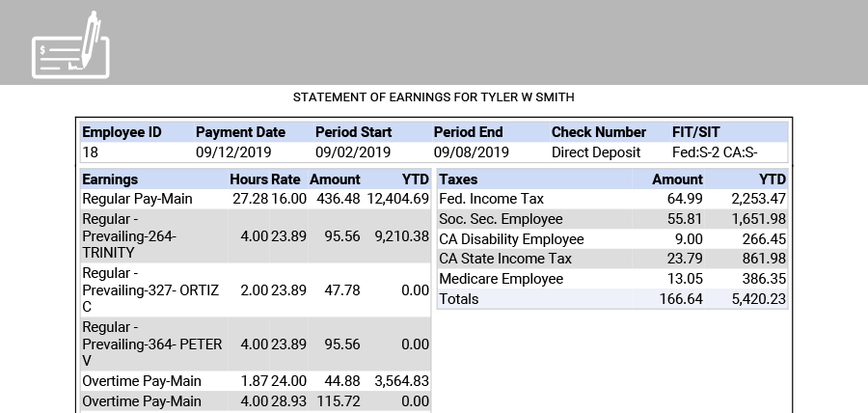Select the Regular Pay-Main earnings row label

[138, 199]
